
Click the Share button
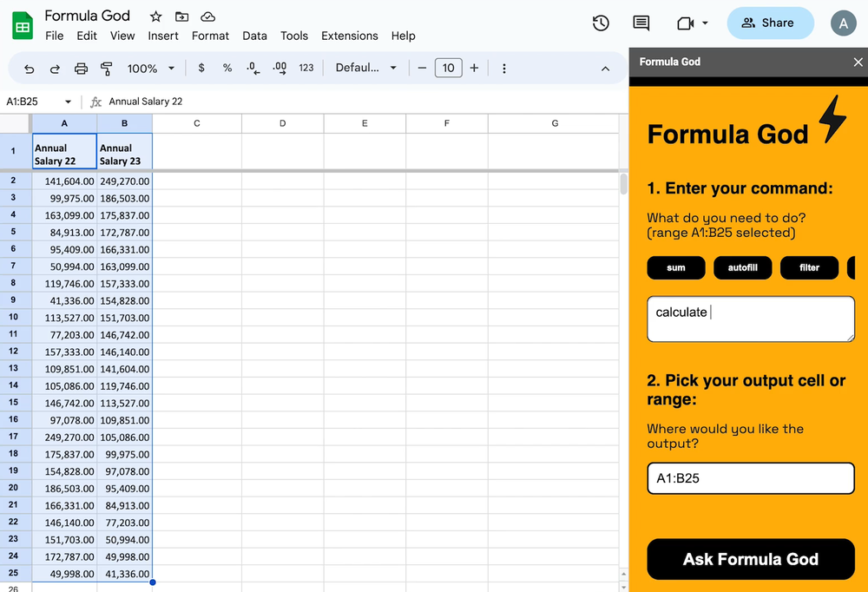(x=770, y=23)
